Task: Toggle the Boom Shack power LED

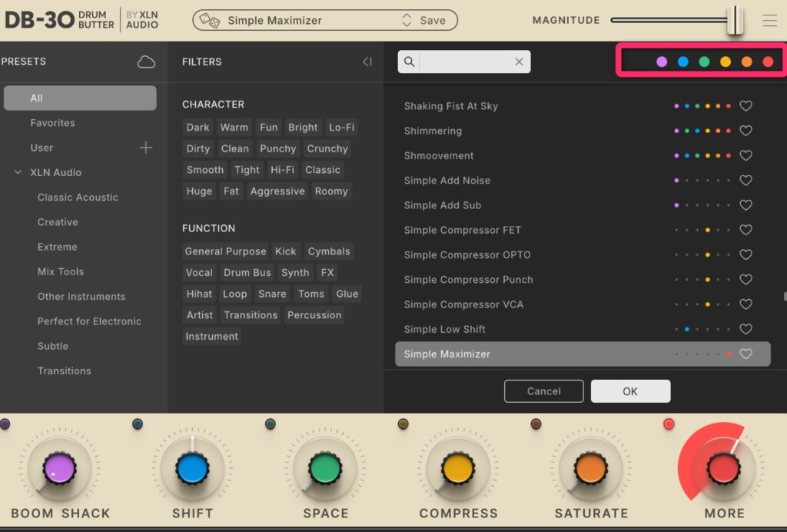Action: coord(5,424)
